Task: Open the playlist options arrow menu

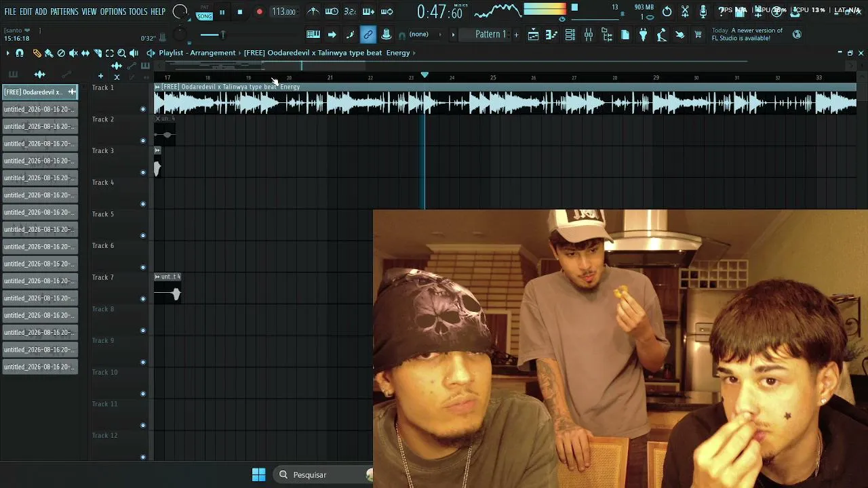Action: [x=7, y=53]
